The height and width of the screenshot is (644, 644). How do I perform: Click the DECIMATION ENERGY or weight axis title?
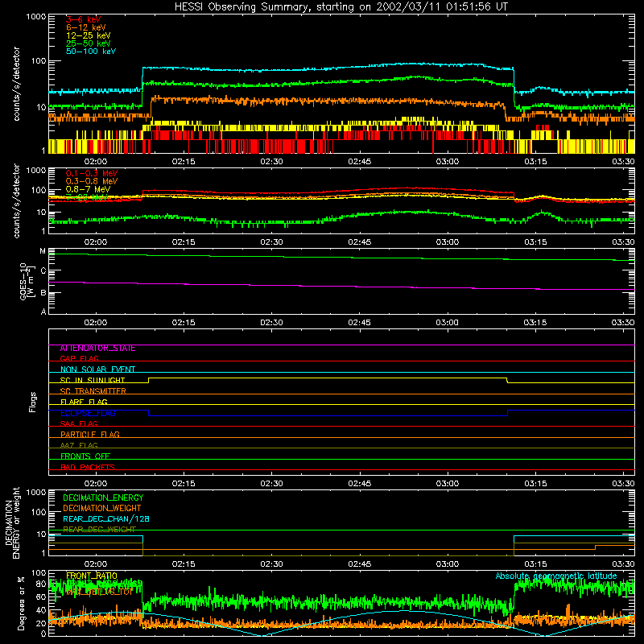click(x=12, y=522)
